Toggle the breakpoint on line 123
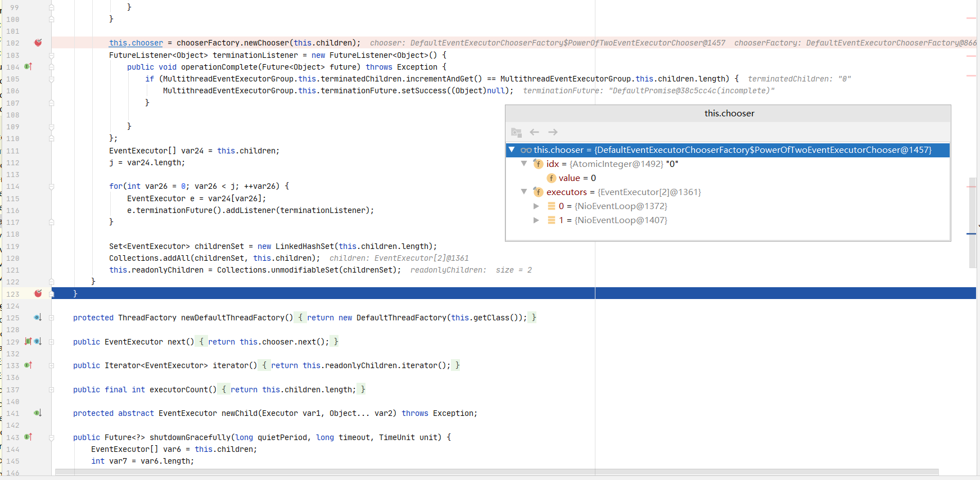This screenshot has width=980, height=480. pos(38,293)
